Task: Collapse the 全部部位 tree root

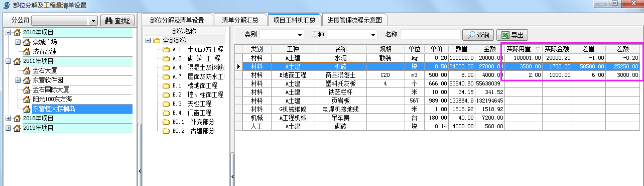Action: pos(148,40)
